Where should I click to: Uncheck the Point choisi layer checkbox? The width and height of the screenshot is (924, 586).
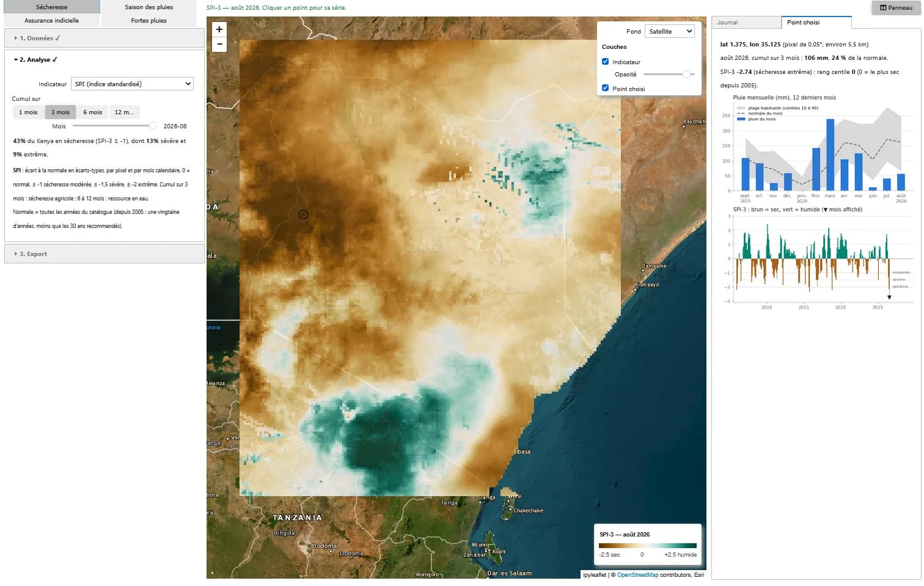coord(605,88)
